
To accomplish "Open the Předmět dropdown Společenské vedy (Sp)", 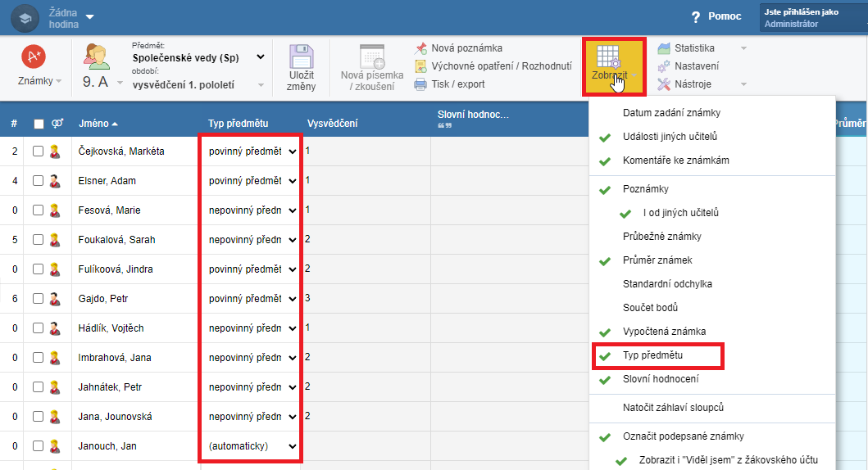I will click(x=198, y=57).
